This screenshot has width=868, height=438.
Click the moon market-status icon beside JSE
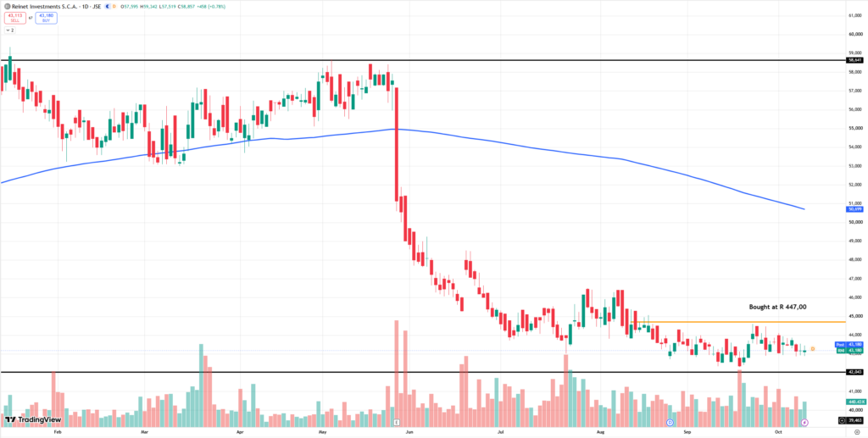pyautogui.click(x=108, y=7)
